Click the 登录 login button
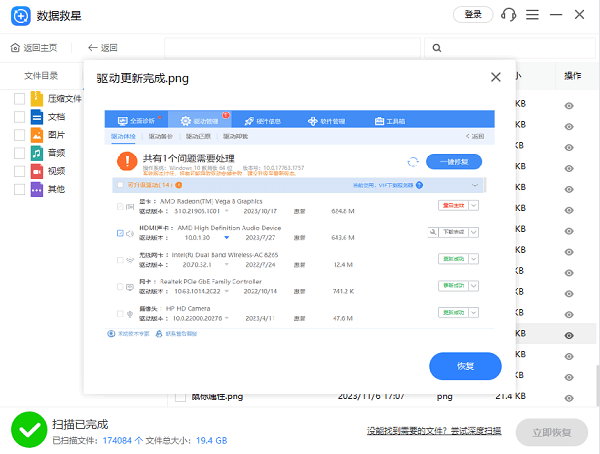Viewport: 600px width, 454px height. pos(473,15)
